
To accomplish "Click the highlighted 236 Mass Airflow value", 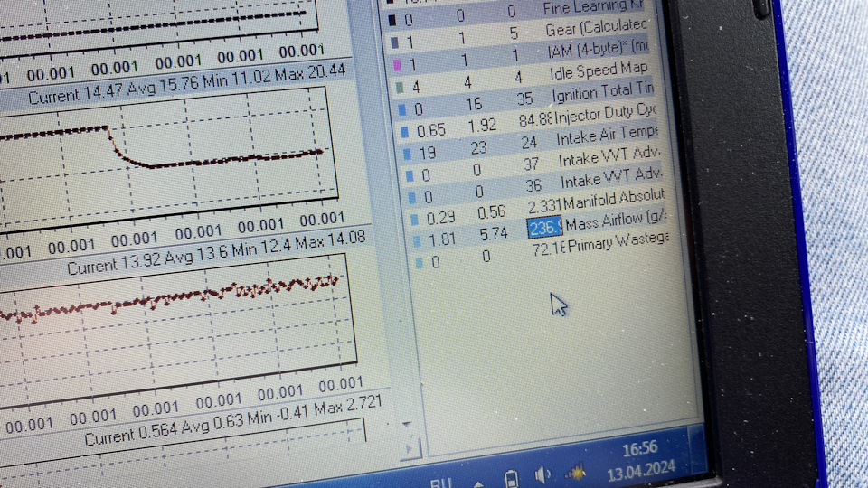I will (x=544, y=227).
